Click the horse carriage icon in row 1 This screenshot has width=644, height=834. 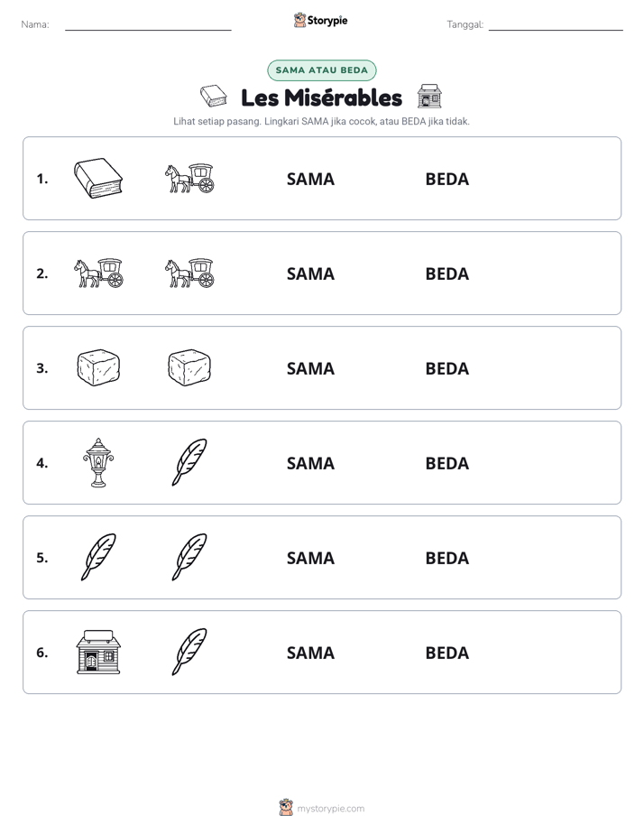(x=189, y=178)
